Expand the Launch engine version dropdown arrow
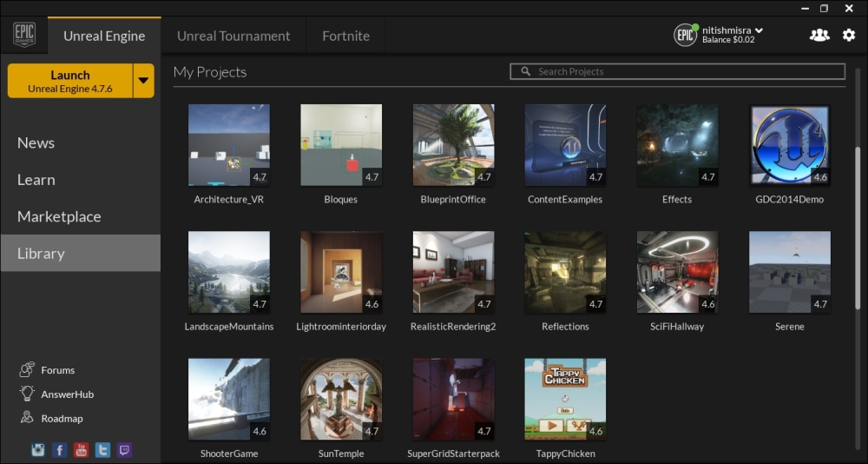Screen dimensions: 868x464 [143, 81]
